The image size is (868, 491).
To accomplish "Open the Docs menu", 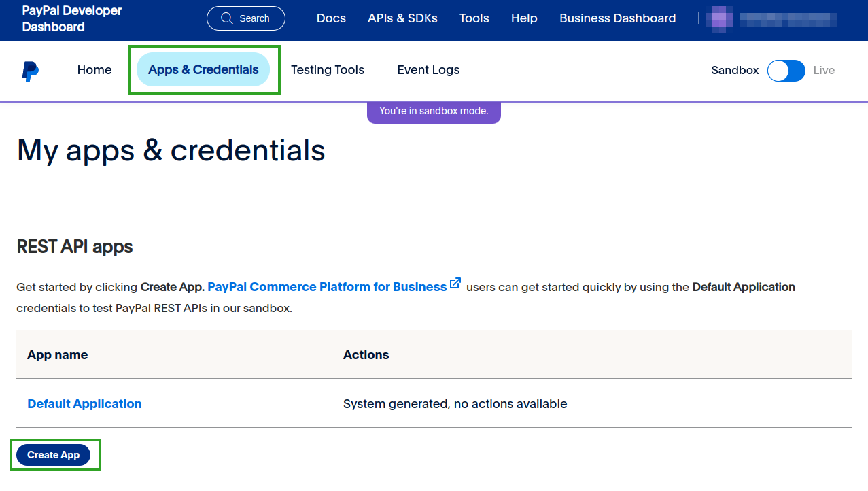I will [331, 18].
